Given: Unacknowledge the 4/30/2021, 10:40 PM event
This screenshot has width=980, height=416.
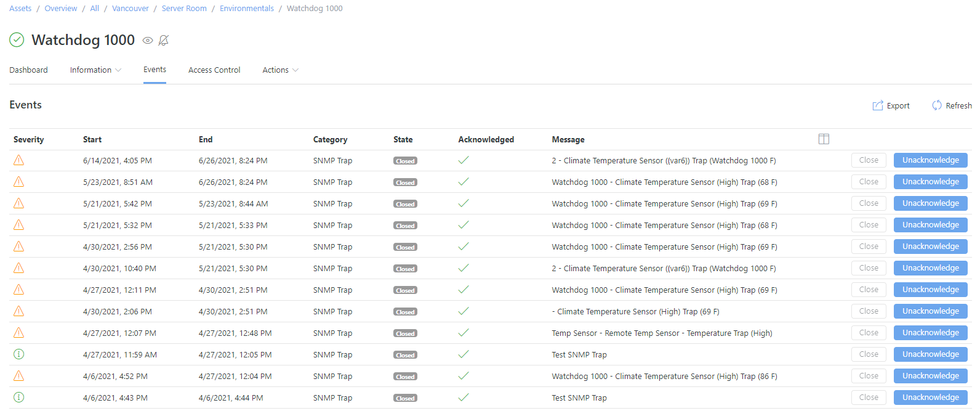Looking at the screenshot, I should tap(930, 268).
